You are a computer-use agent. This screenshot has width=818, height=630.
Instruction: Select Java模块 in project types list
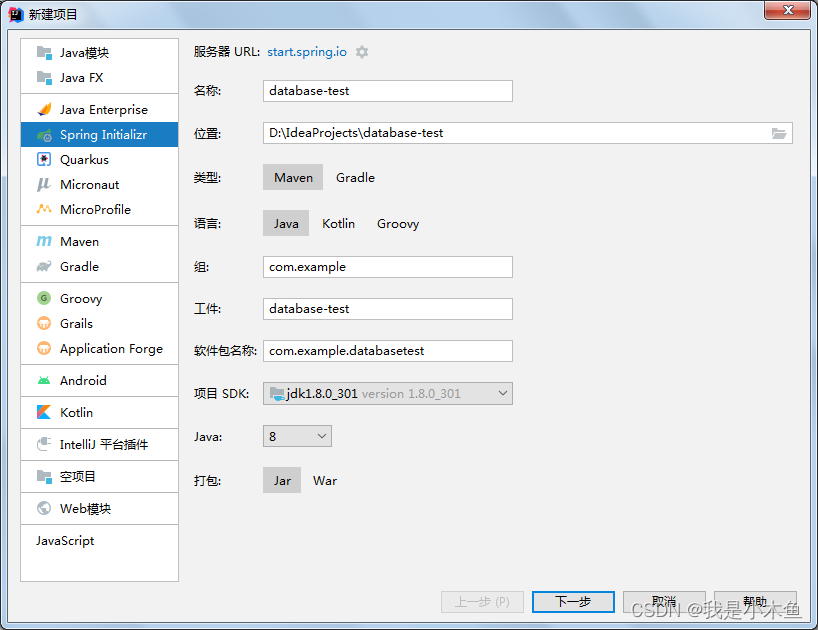tap(100, 53)
